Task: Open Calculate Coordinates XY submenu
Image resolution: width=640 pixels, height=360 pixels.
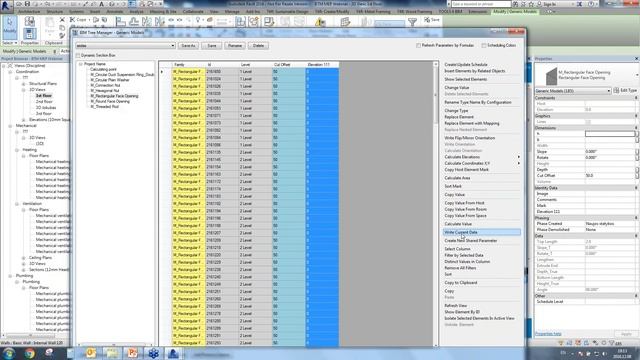Action: (482, 163)
